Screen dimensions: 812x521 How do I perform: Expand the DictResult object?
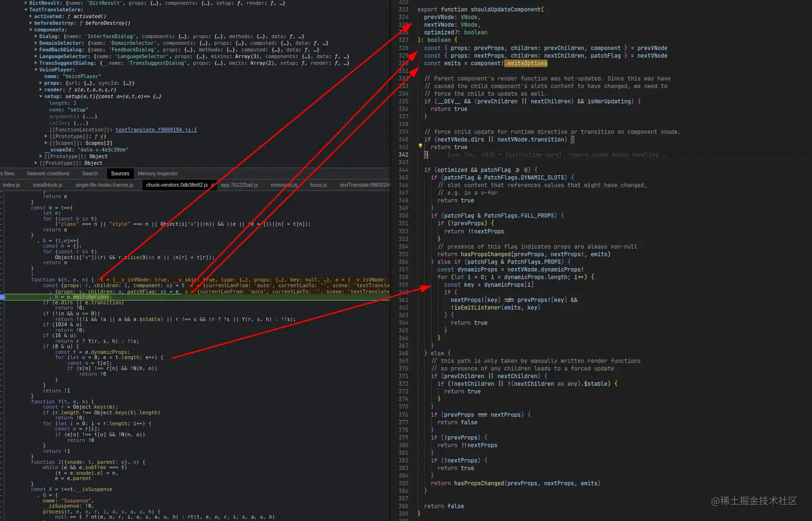26,3
